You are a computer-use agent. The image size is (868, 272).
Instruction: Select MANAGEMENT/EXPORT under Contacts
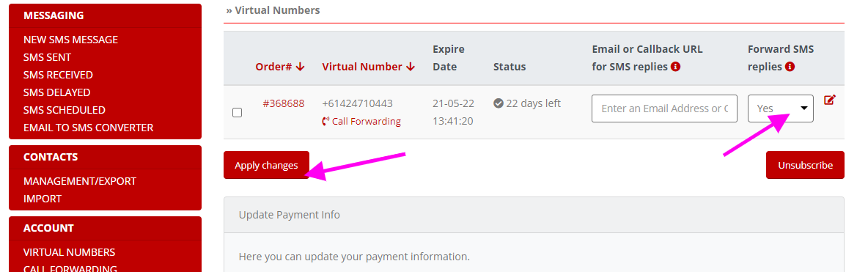[80, 181]
